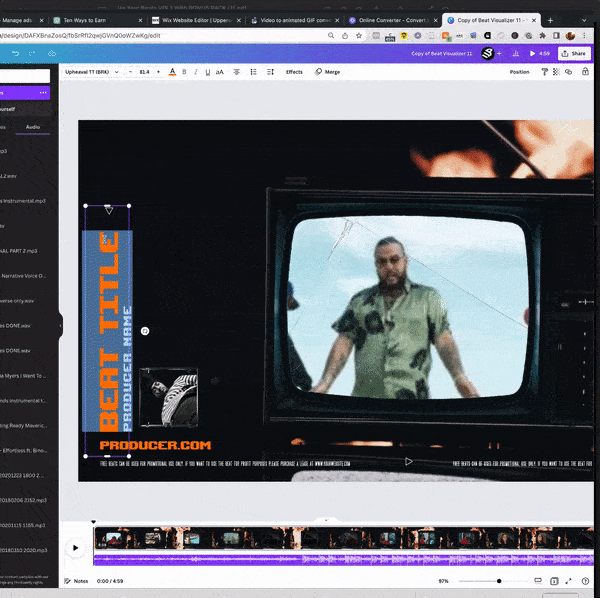Click the 97% zoom percentage
600x598 pixels.
click(443, 581)
